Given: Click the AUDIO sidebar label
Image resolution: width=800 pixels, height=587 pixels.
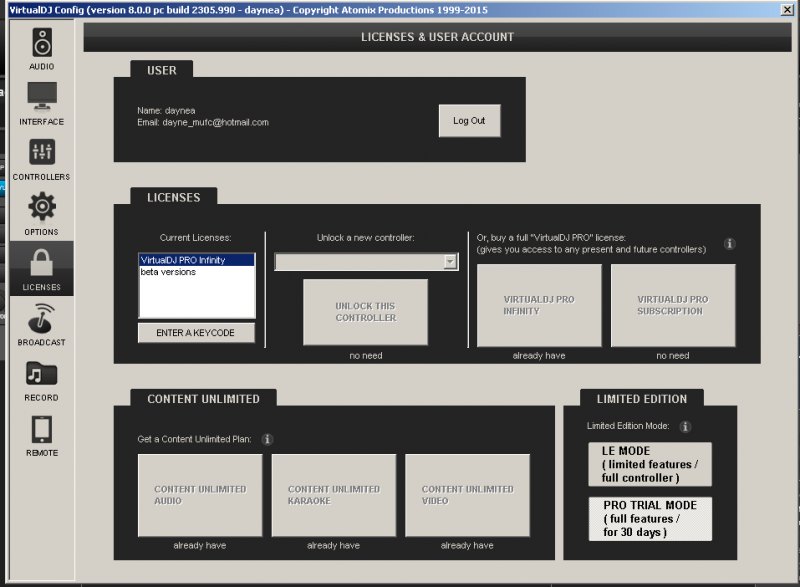Looking at the screenshot, I should pyautogui.click(x=42, y=67).
